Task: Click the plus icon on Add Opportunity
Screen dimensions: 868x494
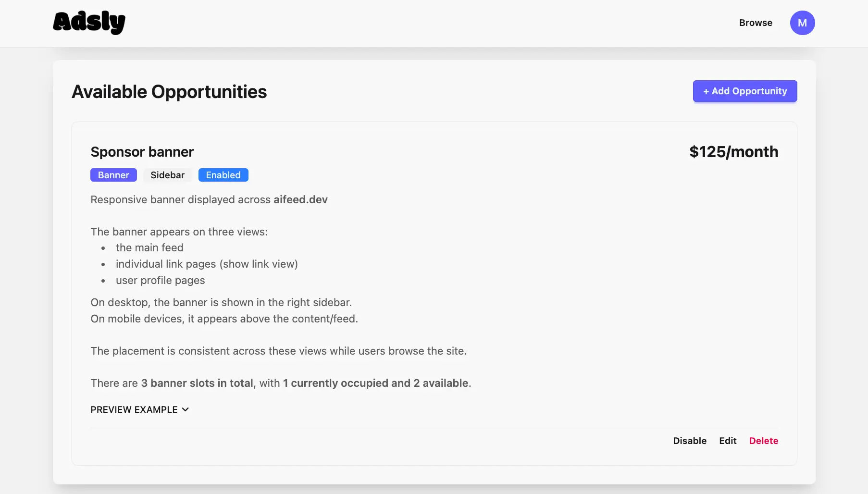Action: 706,91
